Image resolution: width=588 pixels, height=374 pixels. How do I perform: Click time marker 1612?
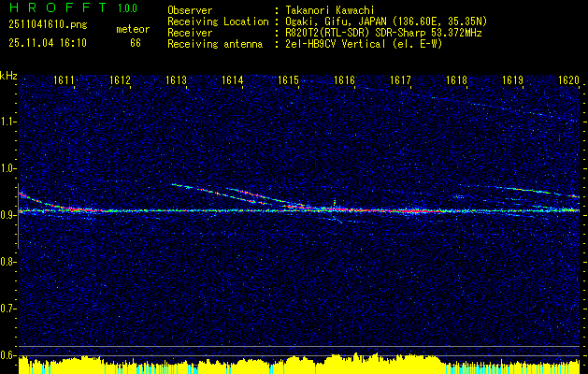[120, 79]
